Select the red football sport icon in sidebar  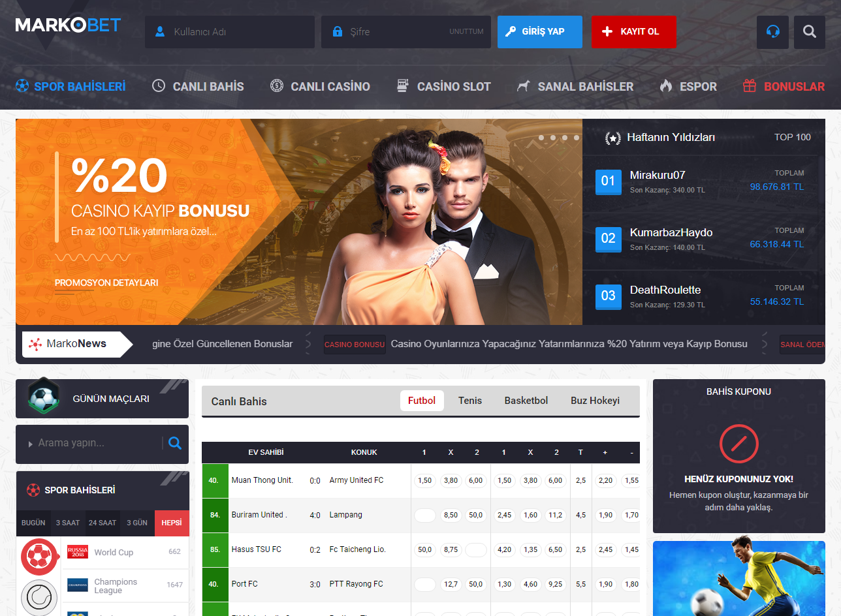(x=40, y=557)
